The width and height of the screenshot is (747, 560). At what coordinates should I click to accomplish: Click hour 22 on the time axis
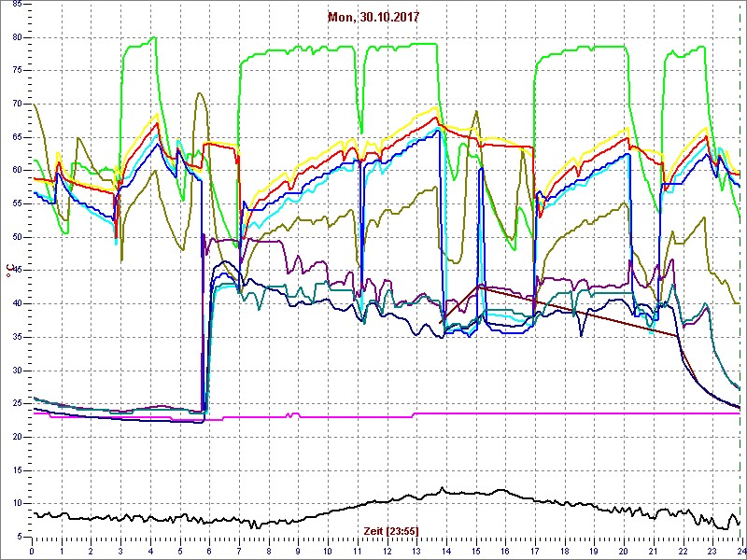point(683,550)
